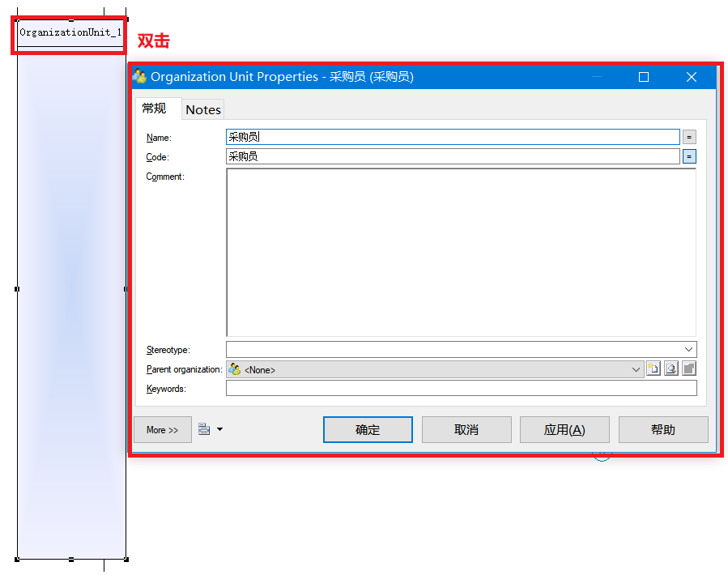
Task: Open the Parent organization dropdown list
Action: point(636,368)
